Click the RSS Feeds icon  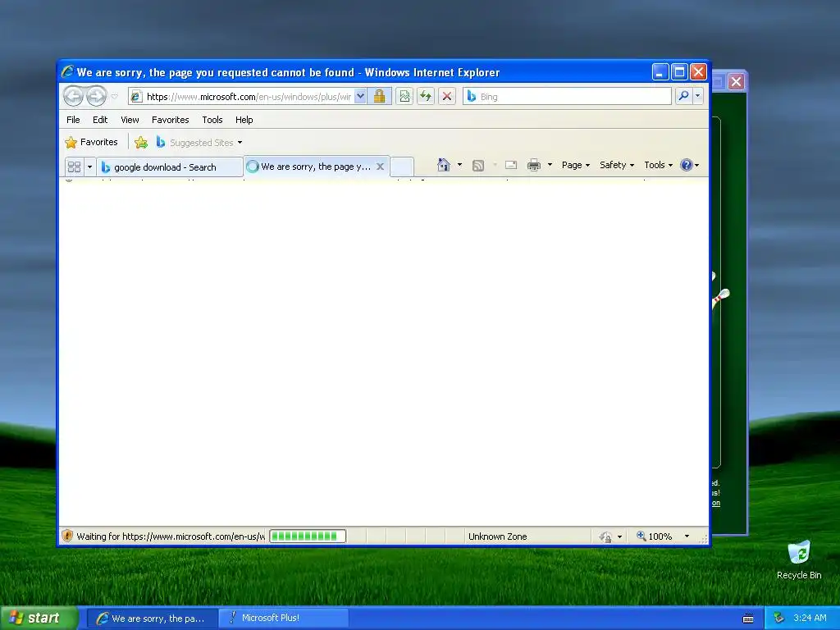(x=478, y=166)
